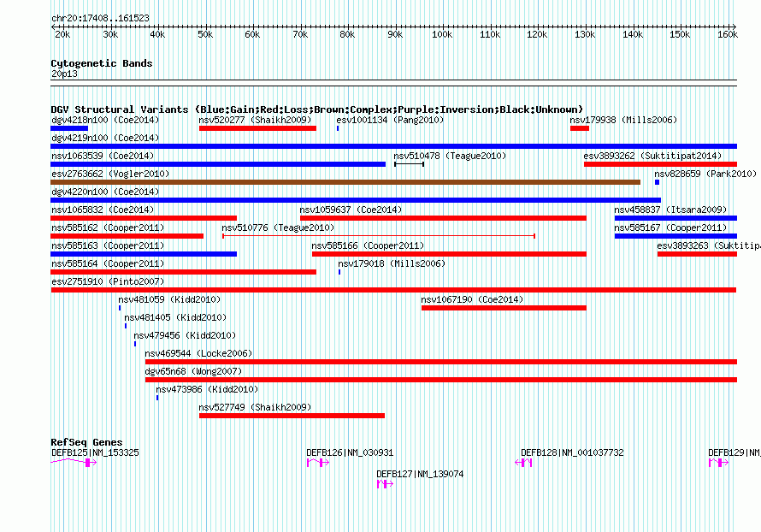The image size is (761, 532).
Task: Open the esv2763662 (Vogler2010) label
Action: pos(110,174)
